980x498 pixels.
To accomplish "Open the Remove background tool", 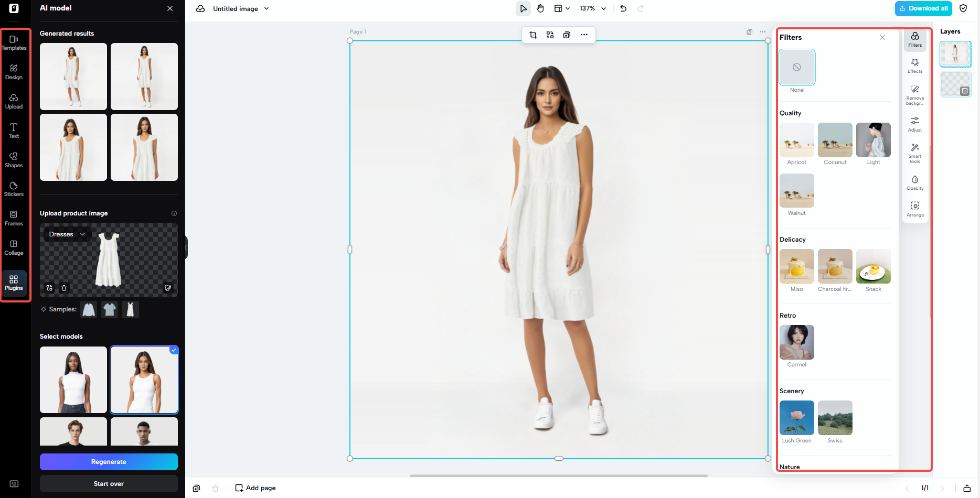I will (915, 95).
